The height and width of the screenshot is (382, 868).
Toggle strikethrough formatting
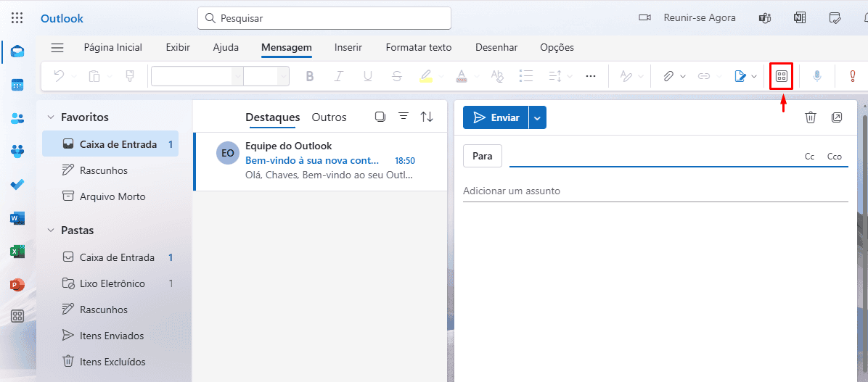[x=396, y=76]
